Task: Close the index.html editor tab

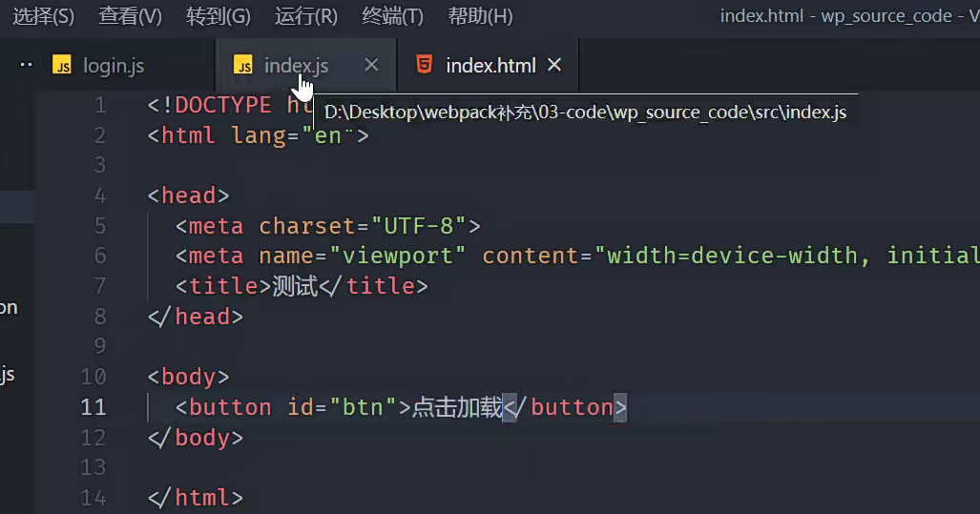Action: click(x=554, y=65)
